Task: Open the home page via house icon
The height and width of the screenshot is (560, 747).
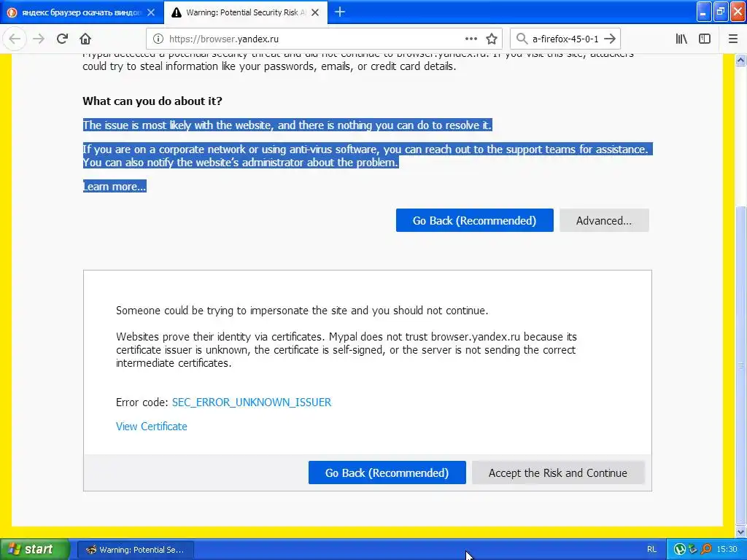Action: coord(85,39)
